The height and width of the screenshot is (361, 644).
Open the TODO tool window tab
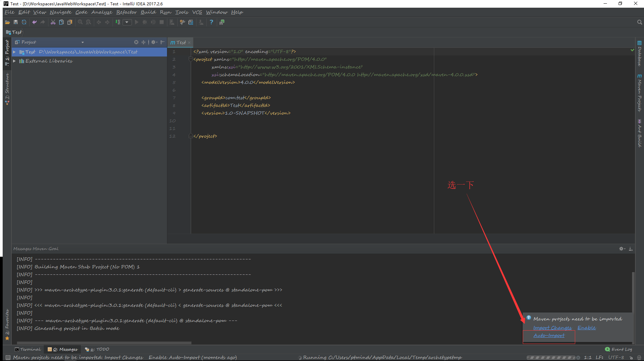click(97, 349)
